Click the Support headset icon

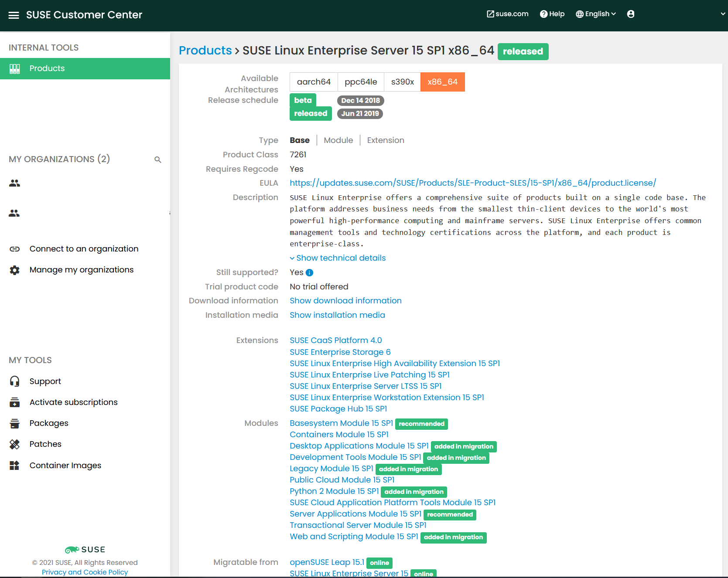click(15, 381)
